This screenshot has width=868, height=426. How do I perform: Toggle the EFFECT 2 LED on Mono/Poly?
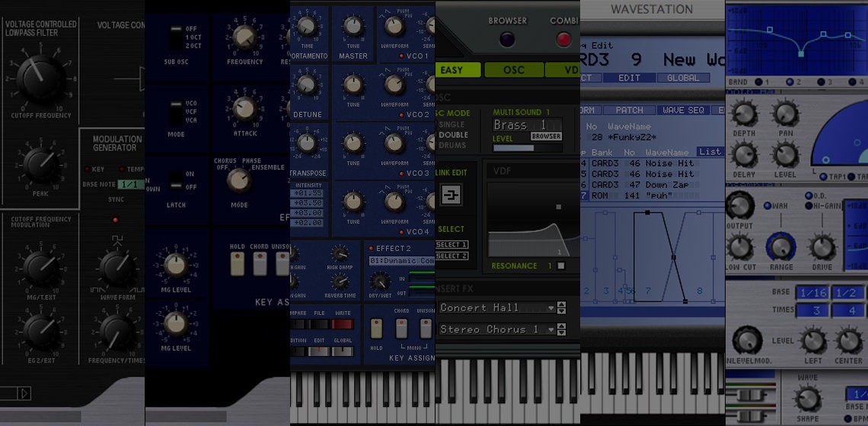click(x=371, y=249)
